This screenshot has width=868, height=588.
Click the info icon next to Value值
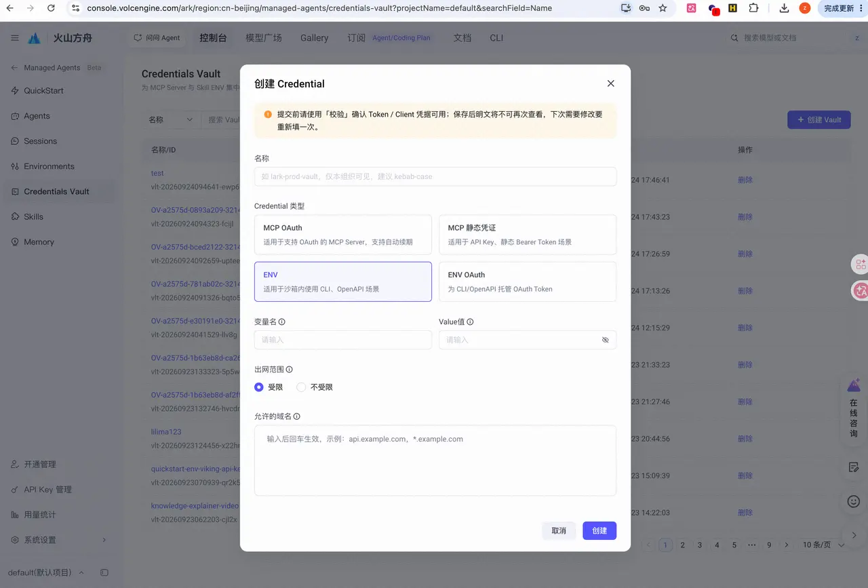[470, 322]
